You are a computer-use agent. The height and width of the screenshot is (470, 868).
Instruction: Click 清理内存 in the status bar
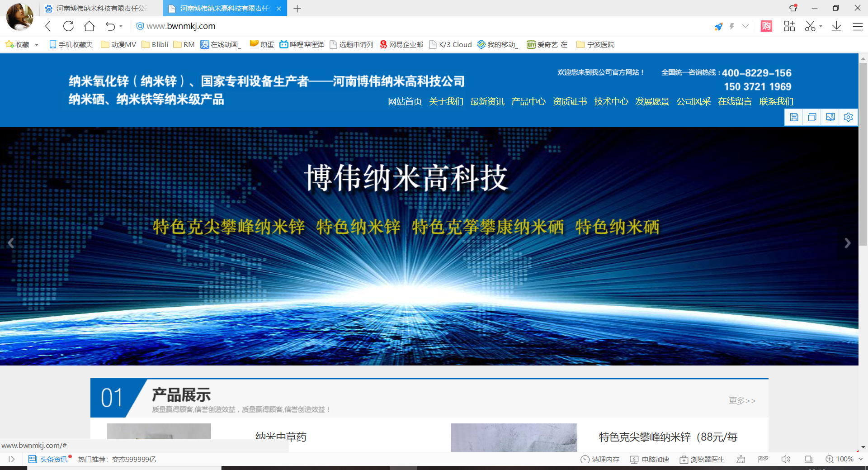[600, 459]
